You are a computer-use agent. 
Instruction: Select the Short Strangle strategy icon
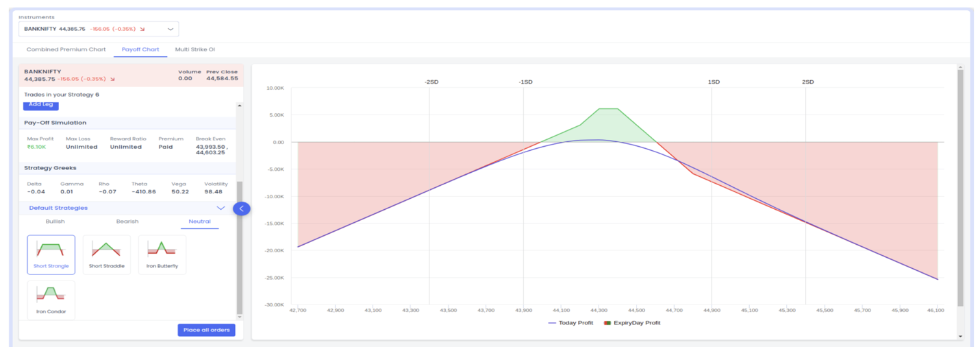coord(51,254)
